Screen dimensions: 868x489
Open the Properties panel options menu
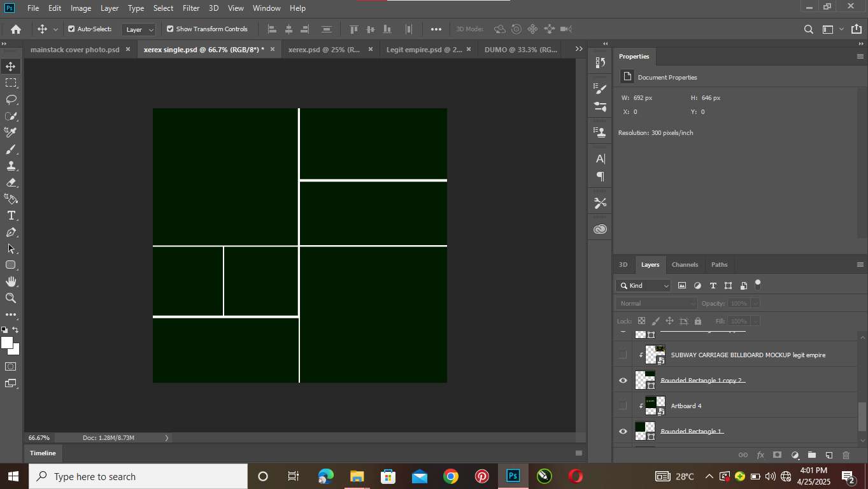[x=860, y=57]
